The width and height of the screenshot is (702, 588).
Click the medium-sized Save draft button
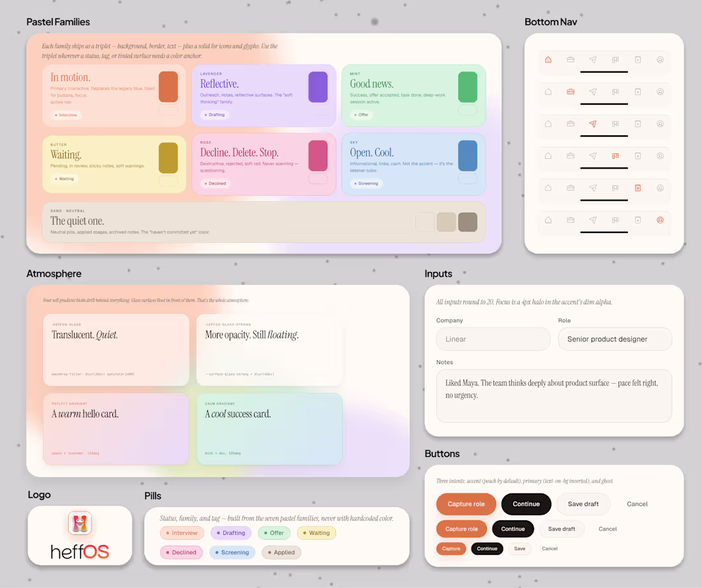tap(562, 529)
